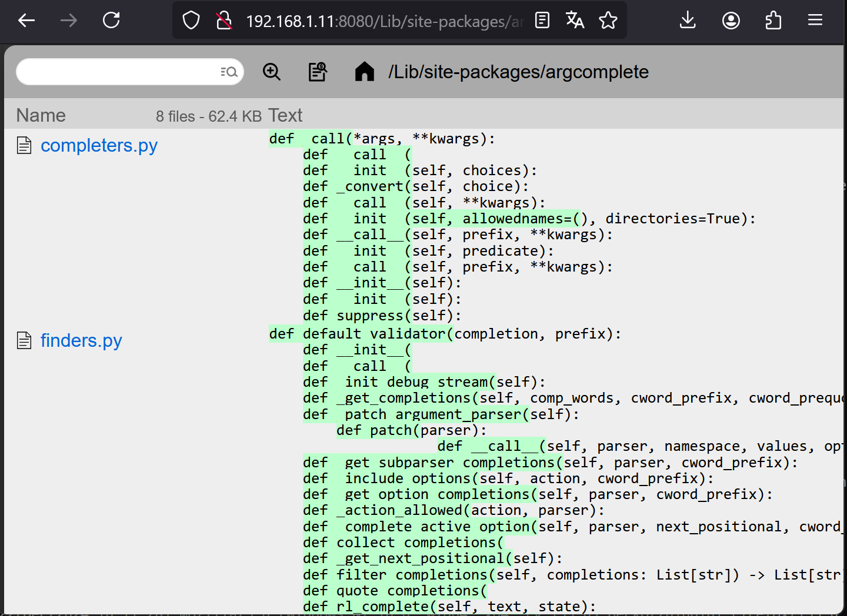Open the browser hamburger menu
Viewport: 847px width, 616px height.
(815, 21)
